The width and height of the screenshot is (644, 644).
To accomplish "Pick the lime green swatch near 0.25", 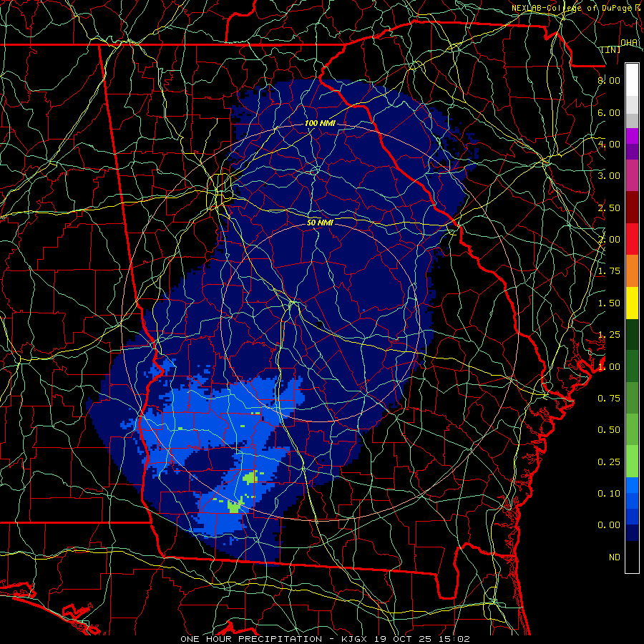I will click(x=632, y=462).
